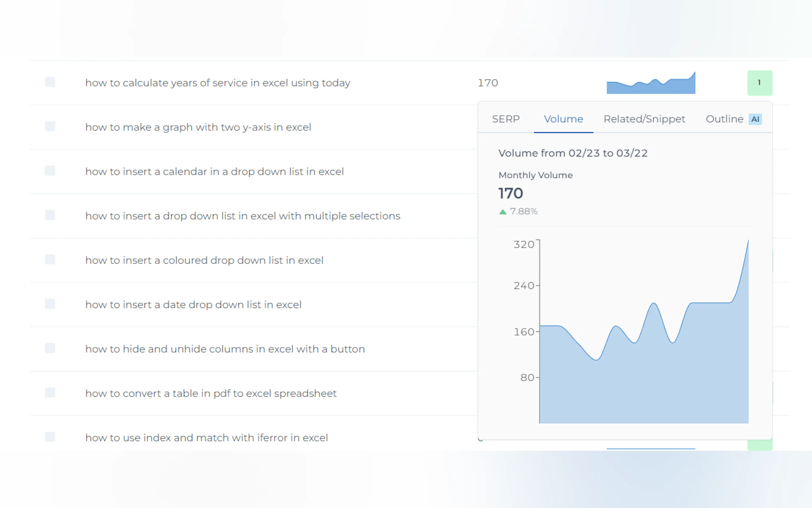Open keyword 'how to make a graph with two y-axis'
812x508 pixels.
tap(198, 127)
